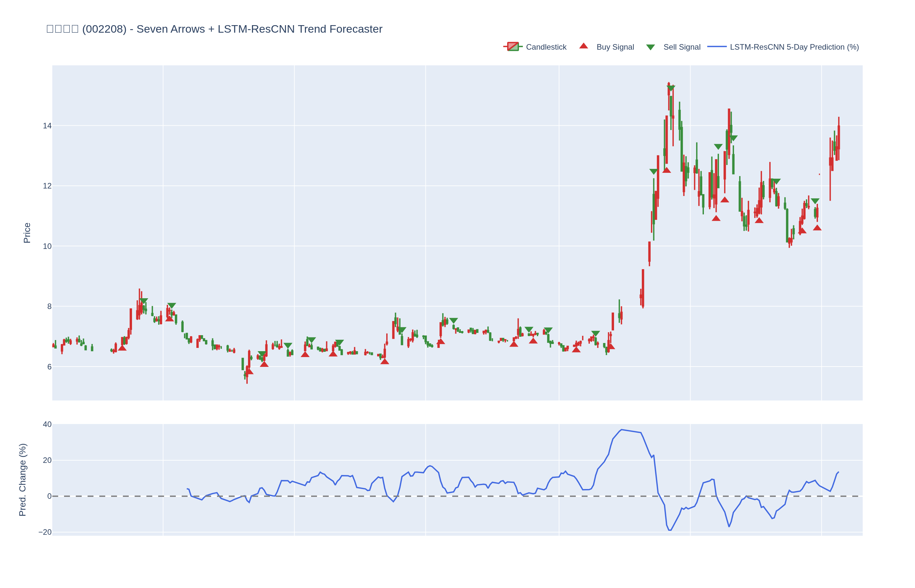Screen dimensions: 915x588
Task: Click the Price y-axis title
Action: [27, 233]
